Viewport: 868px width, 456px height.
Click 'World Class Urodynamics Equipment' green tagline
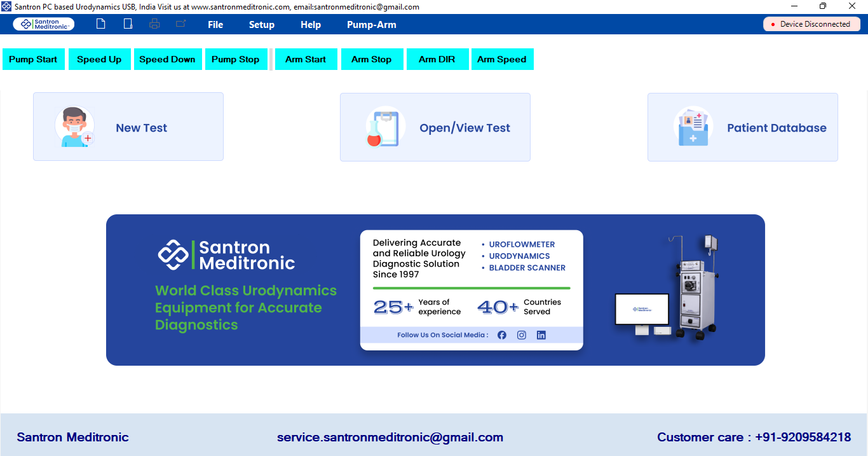(x=246, y=308)
